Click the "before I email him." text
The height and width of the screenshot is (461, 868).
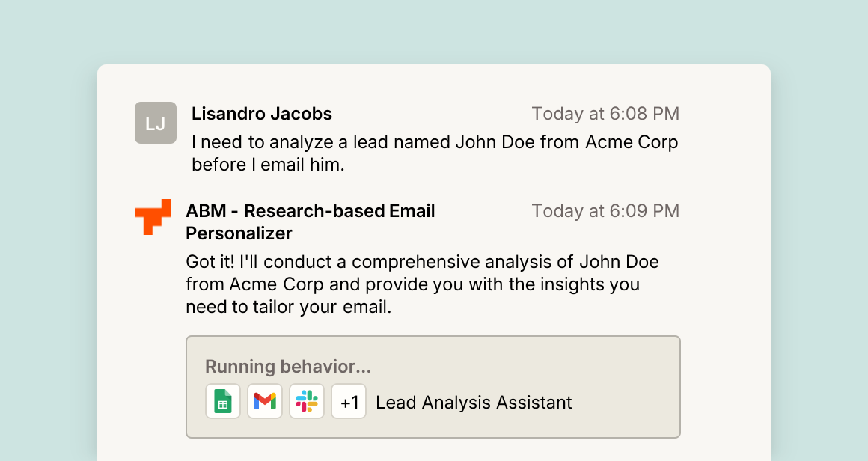point(268,165)
